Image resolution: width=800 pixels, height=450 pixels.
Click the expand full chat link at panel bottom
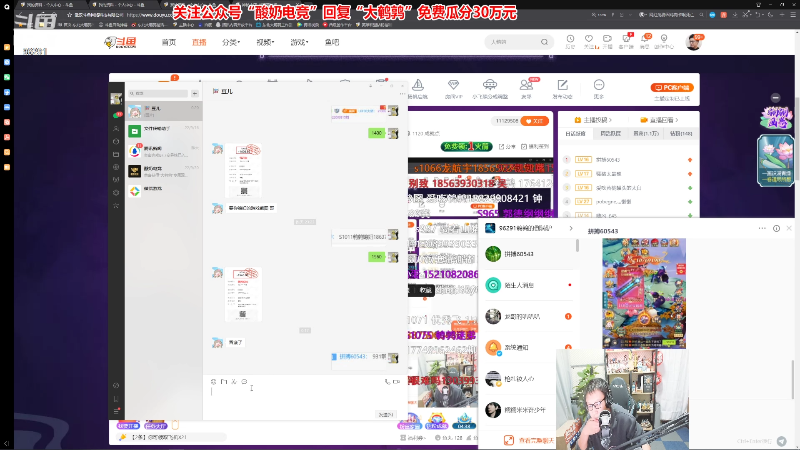point(529,440)
